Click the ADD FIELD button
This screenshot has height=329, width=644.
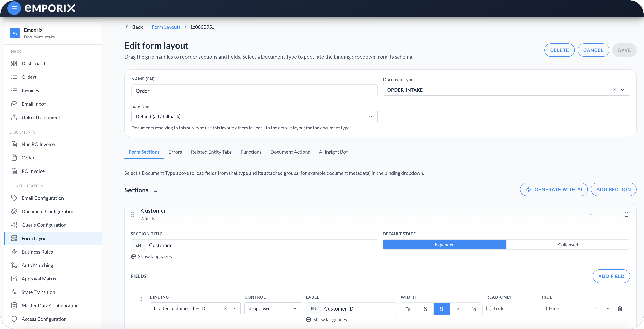coord(611,276)
